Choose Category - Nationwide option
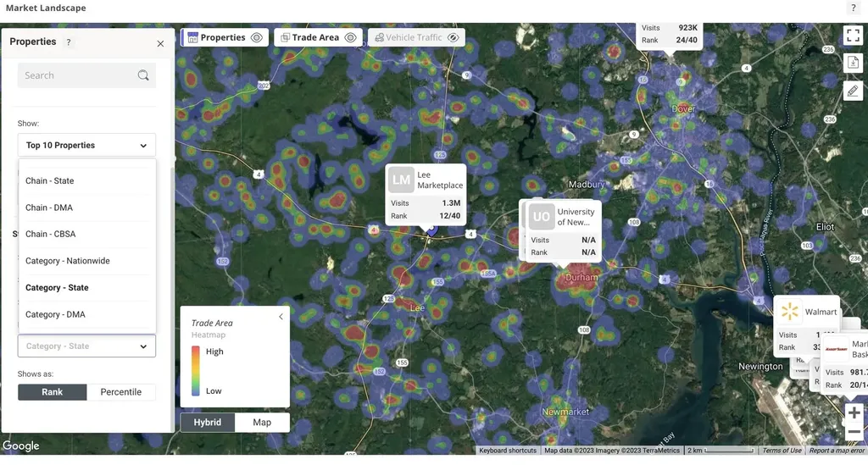 pyautogui.click(x=68, y=261)
